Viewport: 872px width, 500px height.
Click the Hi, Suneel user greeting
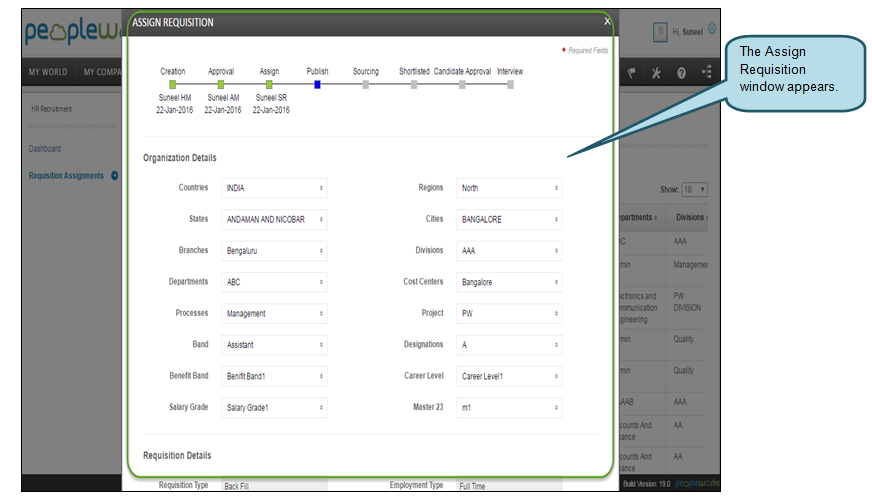tap(687, 32)
